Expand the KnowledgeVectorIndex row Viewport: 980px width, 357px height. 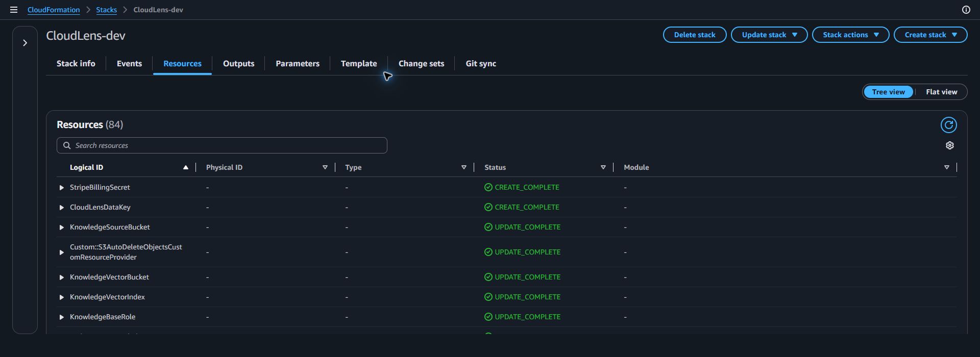(62, 297)
